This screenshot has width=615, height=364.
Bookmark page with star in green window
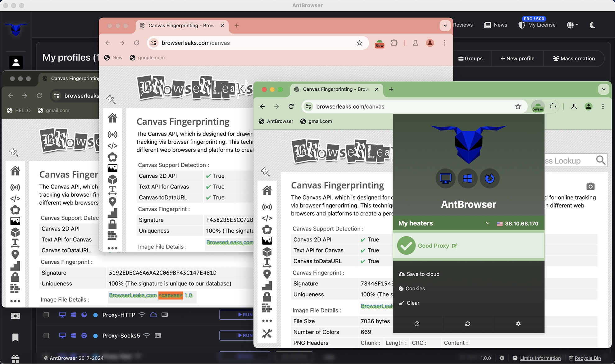click(x=518, y=107)
